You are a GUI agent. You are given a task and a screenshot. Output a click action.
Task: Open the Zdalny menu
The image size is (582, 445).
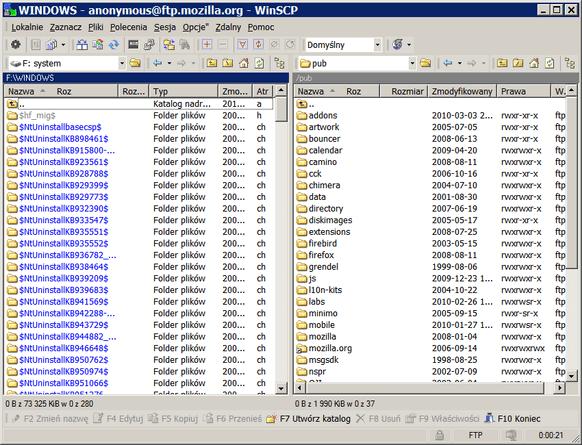pyautogui.click(x=228, y=27)
